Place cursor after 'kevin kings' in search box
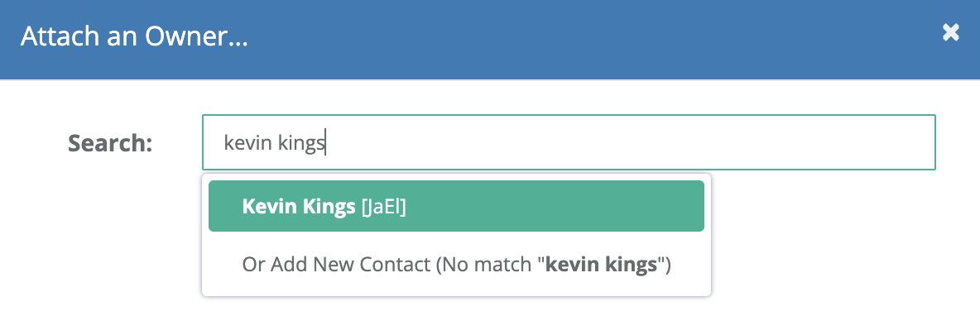 click(x=326, y=144)
